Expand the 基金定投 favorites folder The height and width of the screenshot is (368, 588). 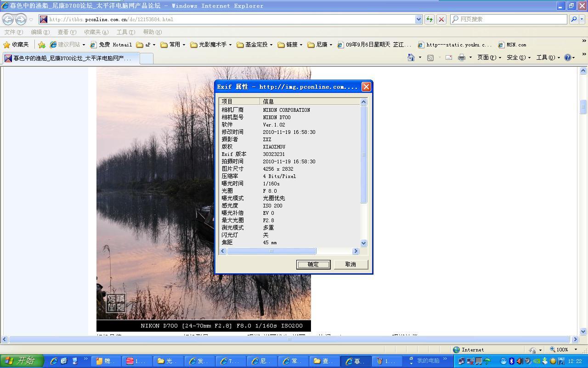254,45
